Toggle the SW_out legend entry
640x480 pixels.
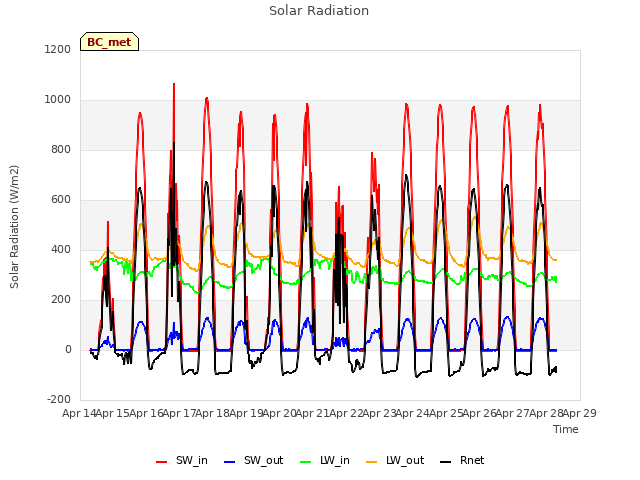[253, 461]
